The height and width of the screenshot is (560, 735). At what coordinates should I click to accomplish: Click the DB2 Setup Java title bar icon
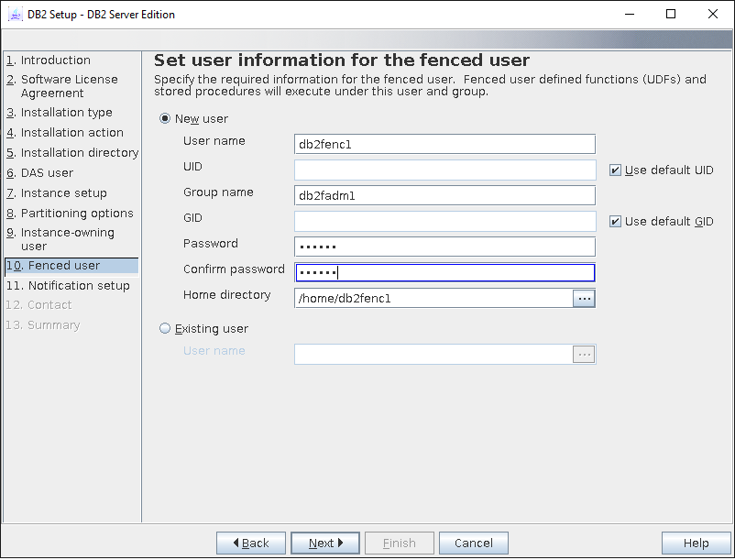coord(16,15)
